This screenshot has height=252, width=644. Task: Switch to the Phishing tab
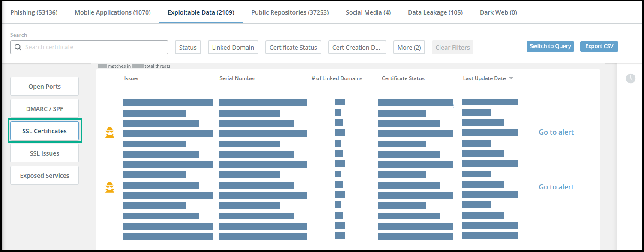point(34,12)
